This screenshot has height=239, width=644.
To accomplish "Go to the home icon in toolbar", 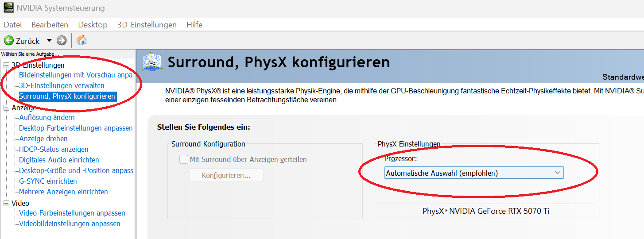I will (81, 40).
